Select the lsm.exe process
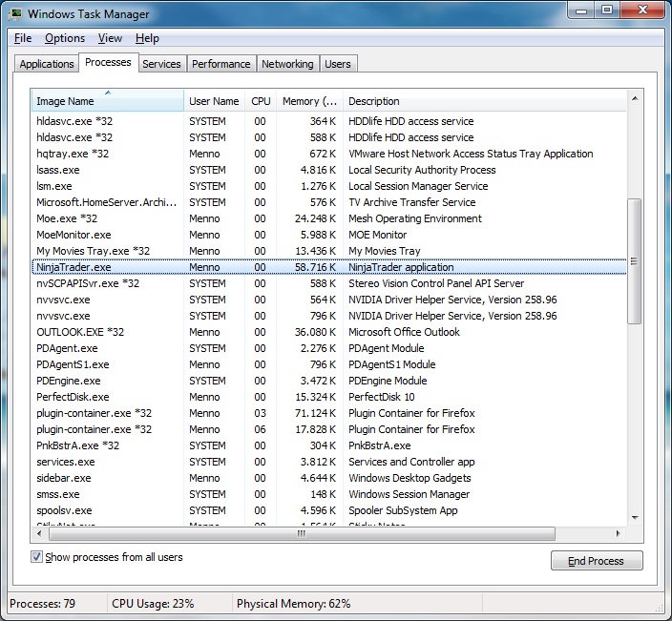The height and width of the screenshot is (621, 672). click(329, 186)
